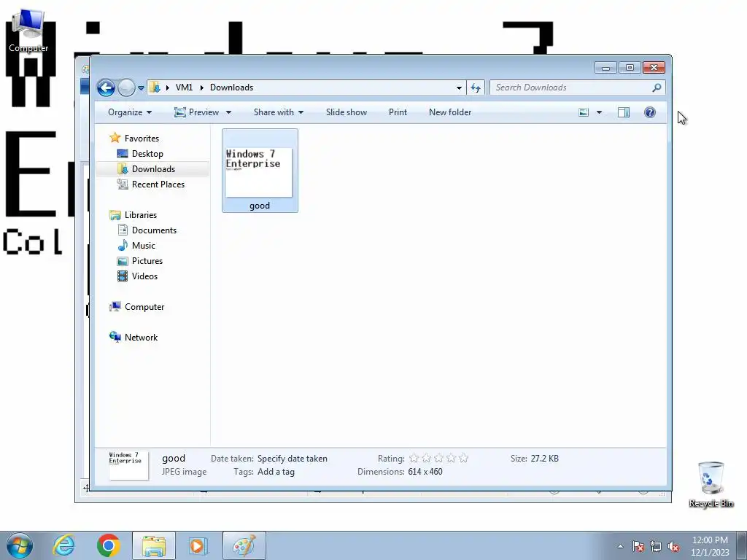Rate the image three stars
Viewport: 747px width, 560px height.
[x=438, y=459]
